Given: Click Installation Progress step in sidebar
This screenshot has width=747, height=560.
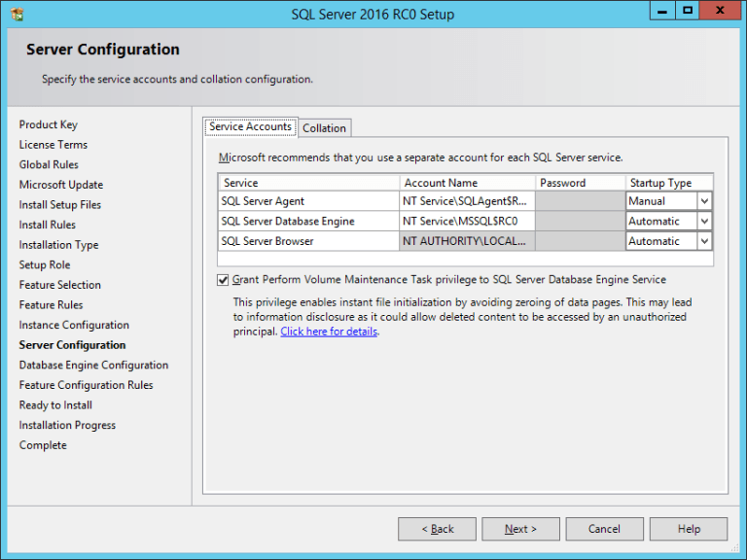Looking at the screenshot, I should (x=67, y=425).
